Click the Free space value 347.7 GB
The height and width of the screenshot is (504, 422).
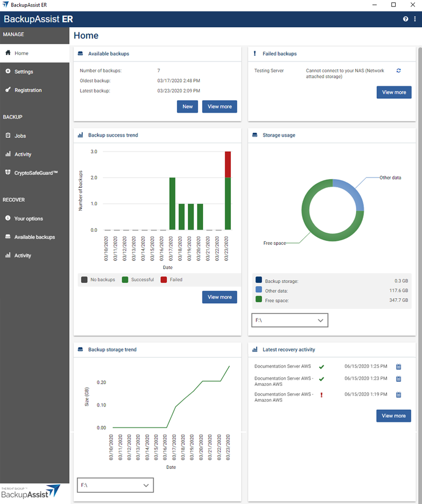click(399, 300)
